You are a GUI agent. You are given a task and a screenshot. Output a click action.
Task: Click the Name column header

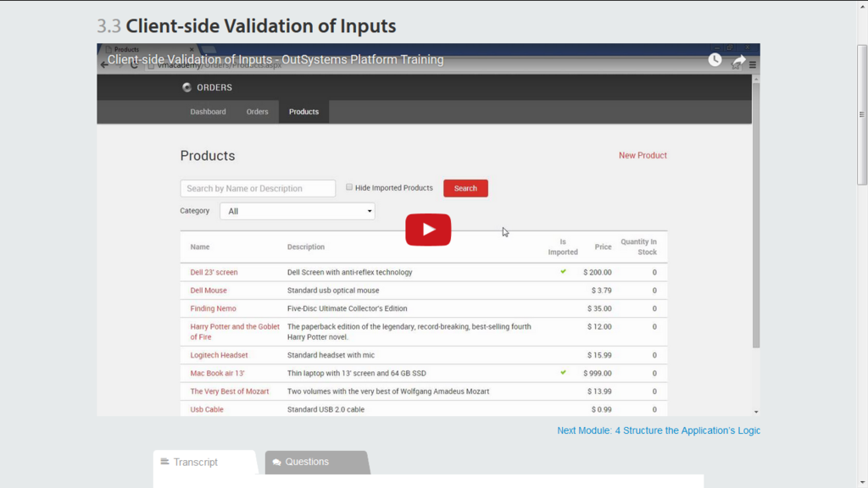click(200, 247)
